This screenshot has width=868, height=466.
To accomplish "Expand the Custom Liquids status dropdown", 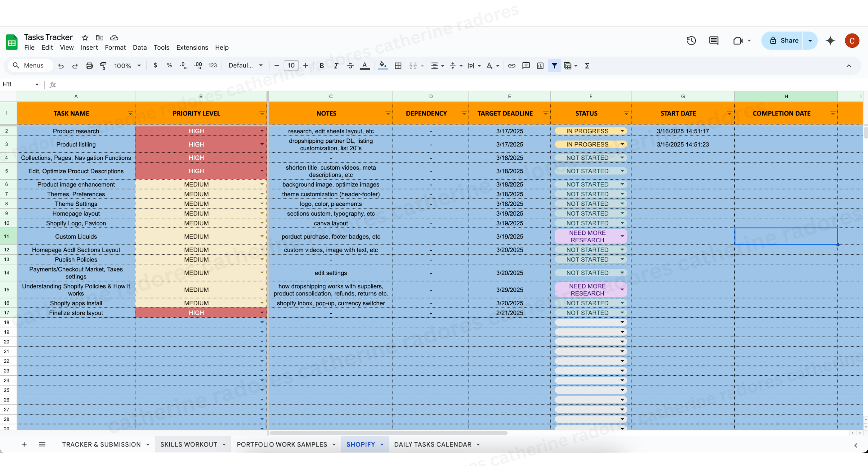I will click(x=622, y=236).
